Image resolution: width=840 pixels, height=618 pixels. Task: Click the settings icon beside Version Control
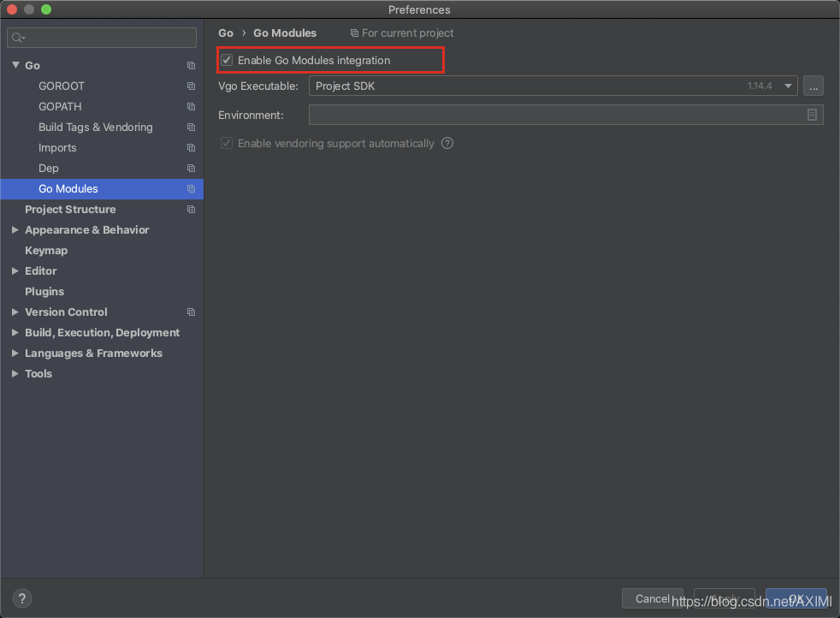pyautogui.click(x=190, y=312)
